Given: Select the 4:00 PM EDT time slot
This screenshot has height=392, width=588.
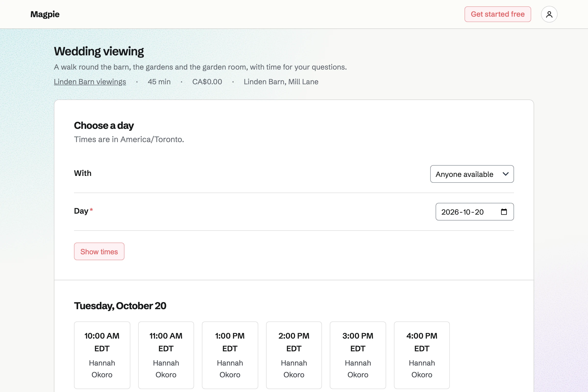Looking at the screenshot, I should (422, 355).
